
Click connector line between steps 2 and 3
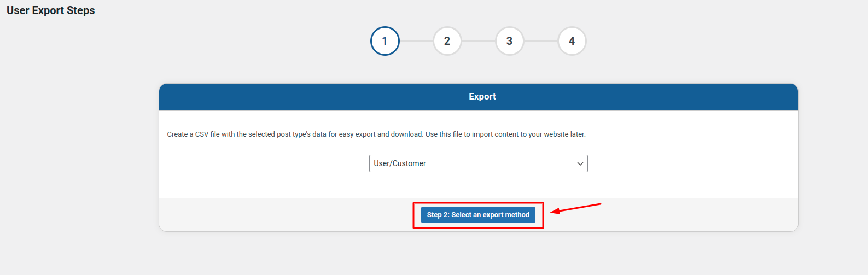[478, 41]
